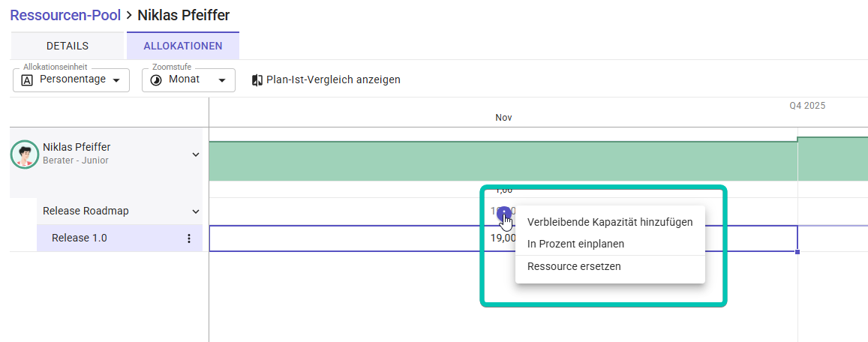The width and height of the screenshot is (868, 342).
Task: Switch to the DETAILS tab
Action: point(68,46)
